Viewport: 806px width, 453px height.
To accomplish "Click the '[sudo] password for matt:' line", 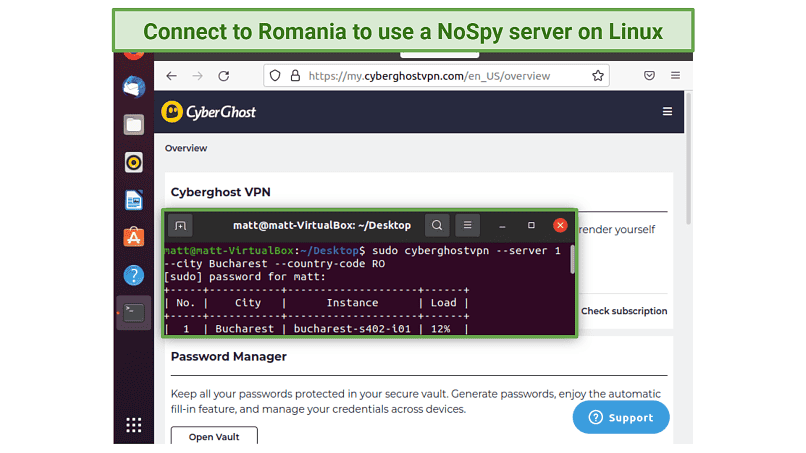I will [245, 277].
